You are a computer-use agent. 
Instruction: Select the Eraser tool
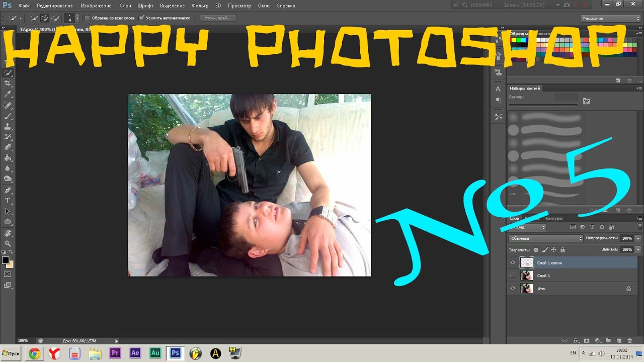[8, 147]
